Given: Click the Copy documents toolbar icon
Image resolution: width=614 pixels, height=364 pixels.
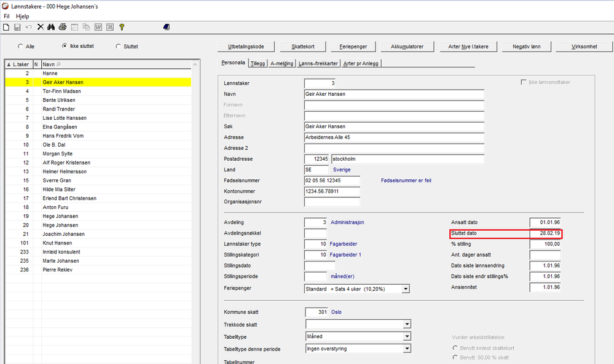Looking at the screenshot, I should tap(86, 27).
